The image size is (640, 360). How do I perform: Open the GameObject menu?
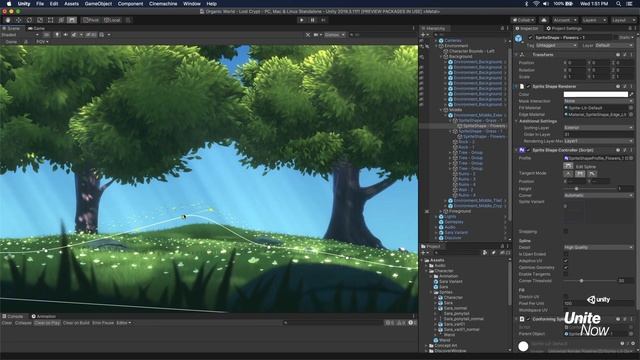(x=98, y=4)
